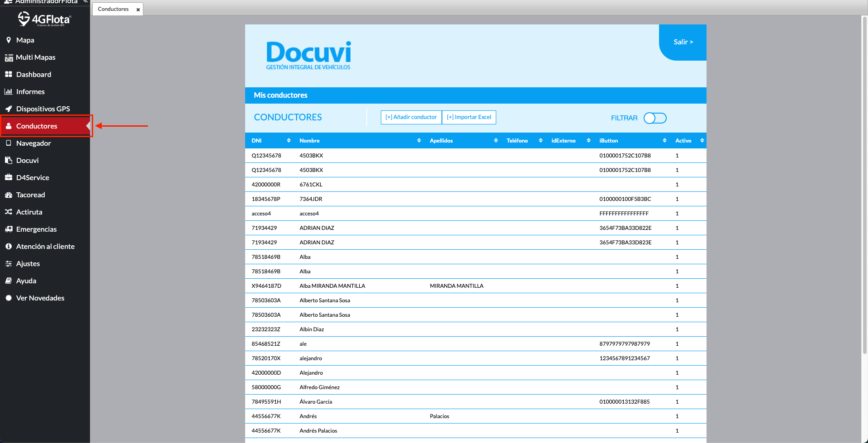
Task: Click the page vertical scrollbar
Action: click(x=864, y=186)
